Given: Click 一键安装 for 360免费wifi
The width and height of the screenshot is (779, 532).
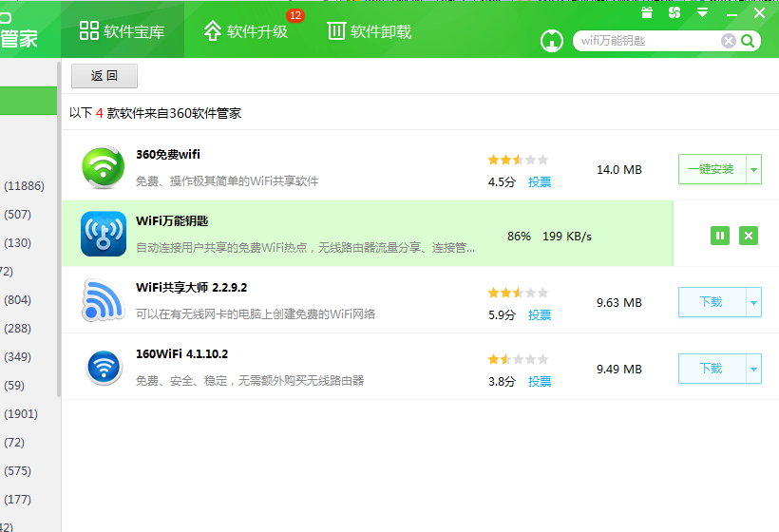Looking at the screenshot, I should pos(712,169).
